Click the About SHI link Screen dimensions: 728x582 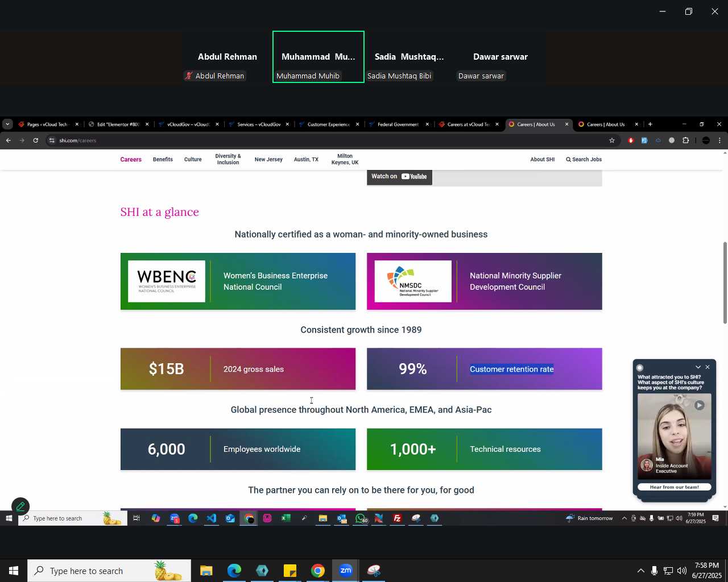point(543,160)
